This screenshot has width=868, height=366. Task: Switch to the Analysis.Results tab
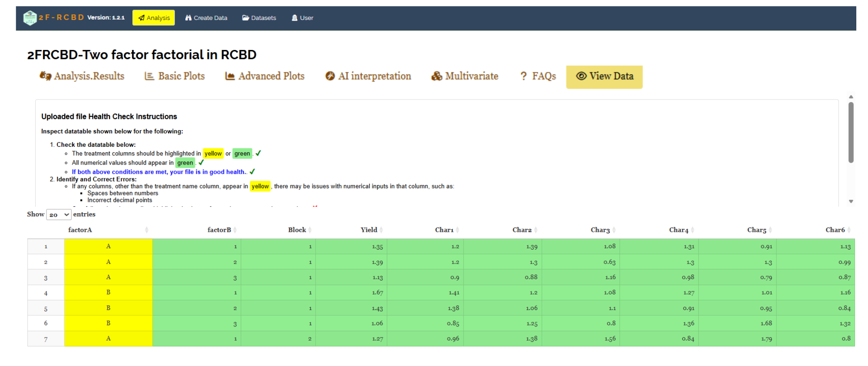pos(82,76)
